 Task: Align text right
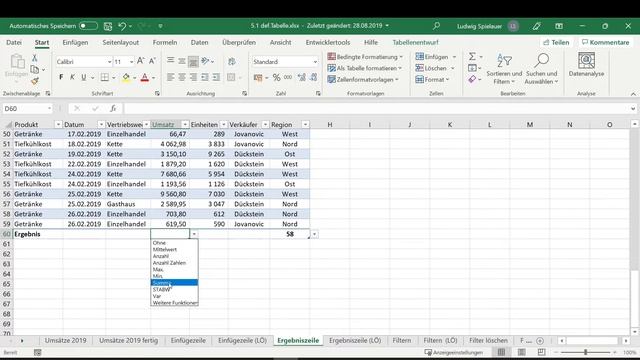click(193, 77)
